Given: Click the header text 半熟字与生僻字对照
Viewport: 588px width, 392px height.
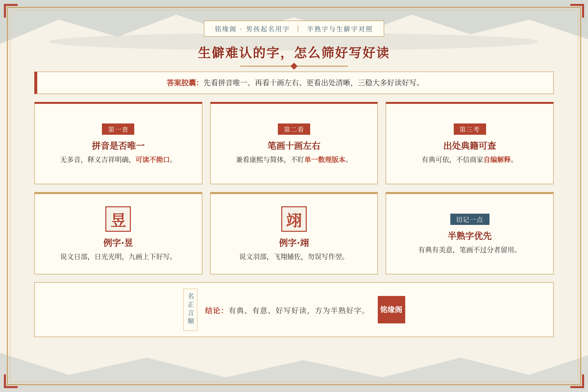Looking at the screenshot, I should (x=340, y=29).
